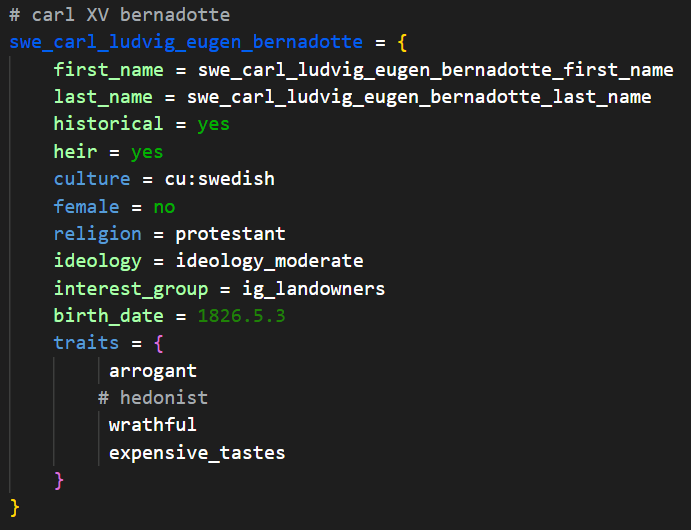
Task: Click the commented-out "# hedonist" line
Action: point(152,398)
